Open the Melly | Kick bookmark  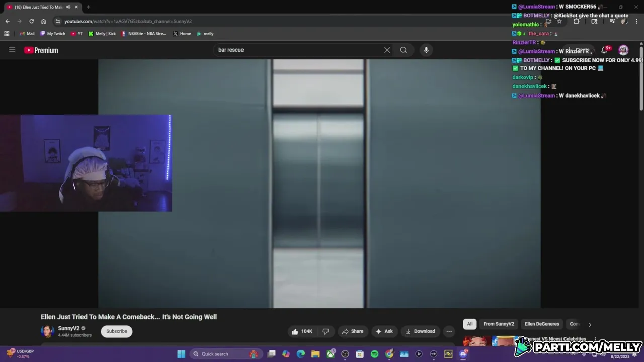point(102,34)
